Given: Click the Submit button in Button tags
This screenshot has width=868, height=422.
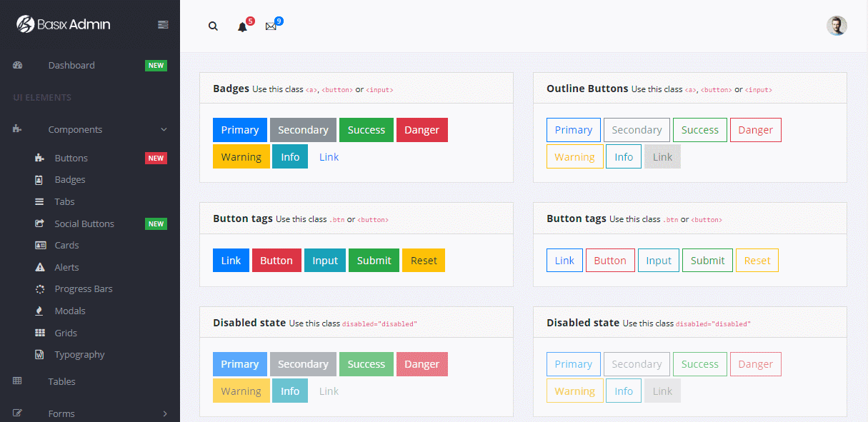Looking at the screenshot, I should point(374,260).
